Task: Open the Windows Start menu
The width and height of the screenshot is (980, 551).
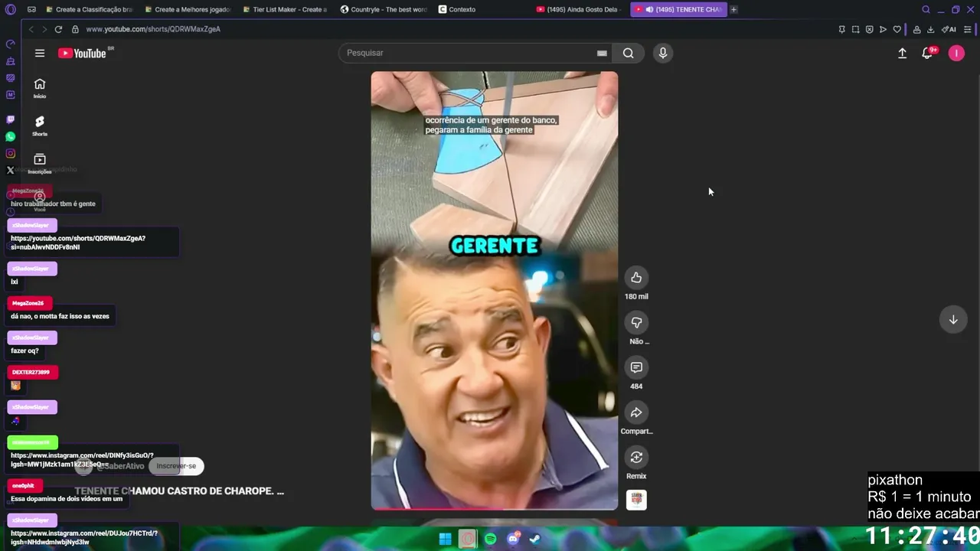Action: coord(445,539)
